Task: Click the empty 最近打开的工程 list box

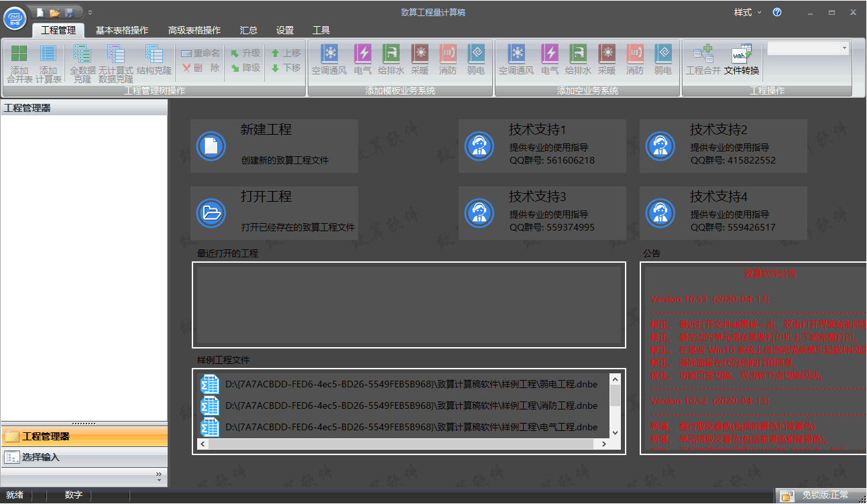Action: point(409,305)
